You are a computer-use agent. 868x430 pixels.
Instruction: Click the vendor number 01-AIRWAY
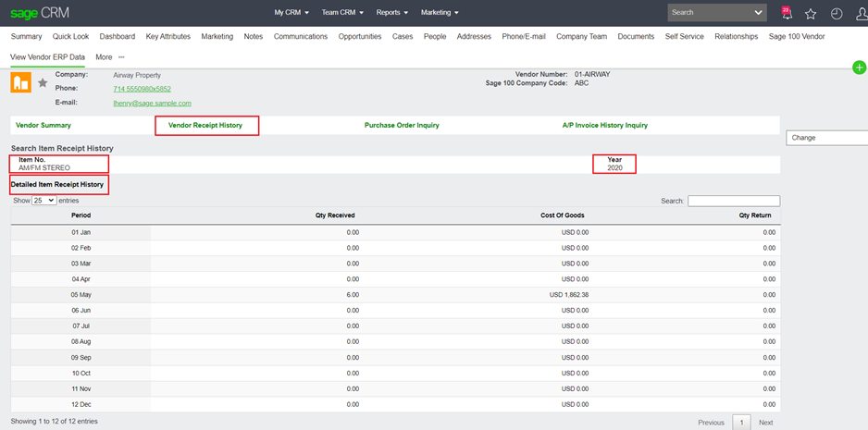[x=592, y=74]
